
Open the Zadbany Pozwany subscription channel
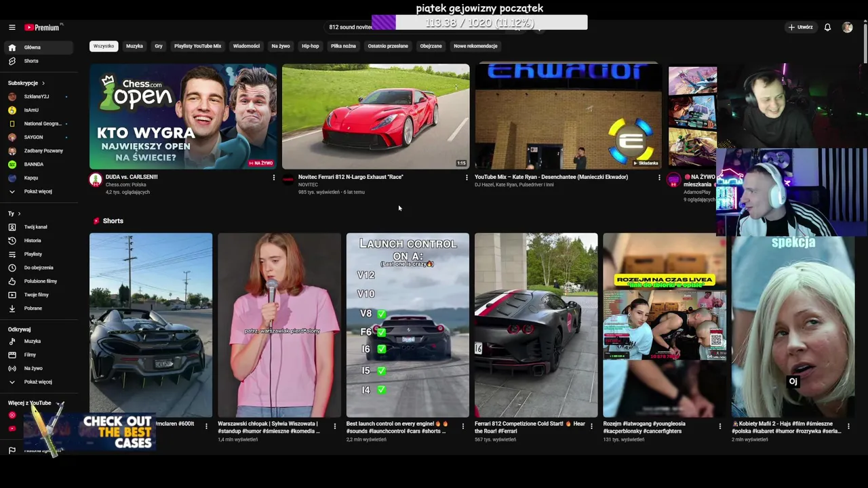[37, 150]
